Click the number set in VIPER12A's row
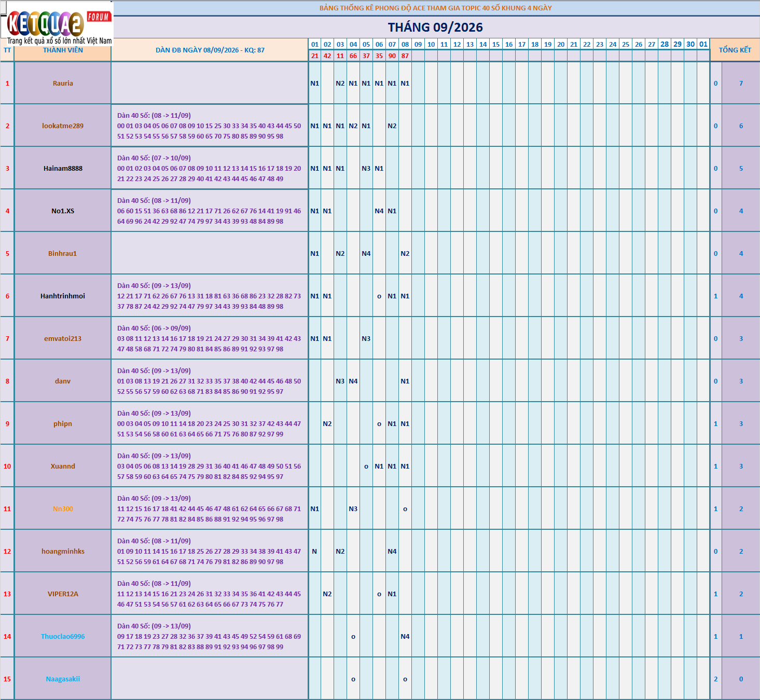The image size is (760, 700). click(209, 594)
